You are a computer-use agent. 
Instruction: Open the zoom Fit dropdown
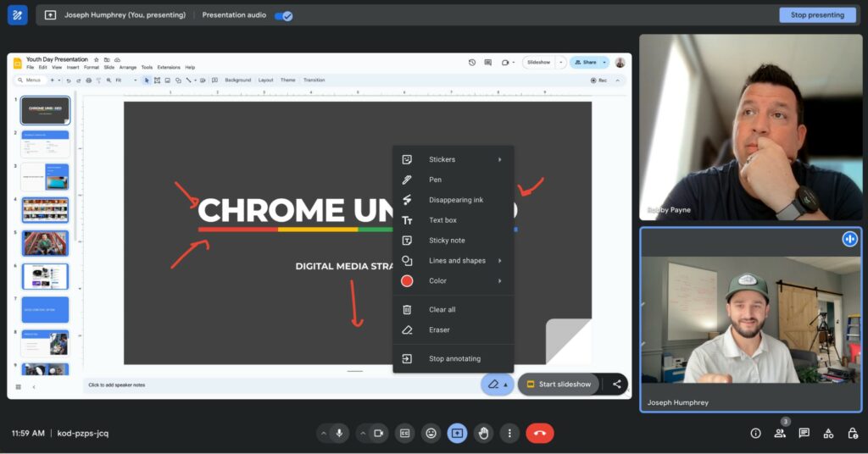pyautogui.click(x=125, y=80)
